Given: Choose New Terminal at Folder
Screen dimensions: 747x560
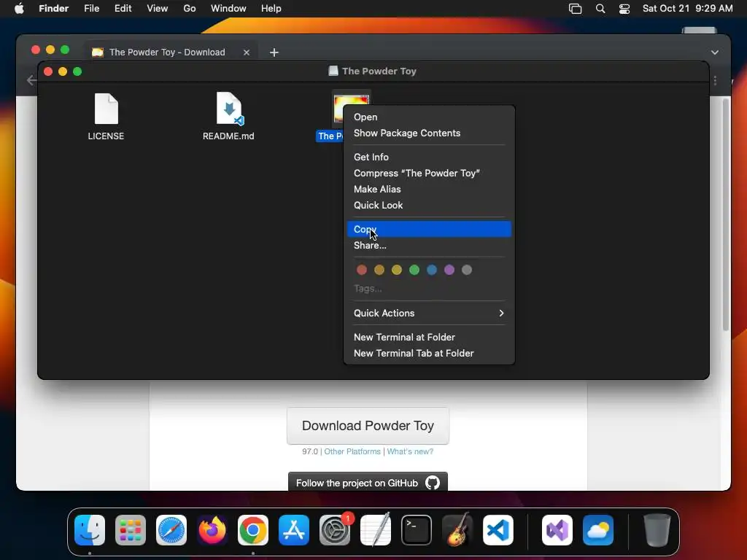Looking at the screenshot, I should pyautogui.click(x=429, y=337).
